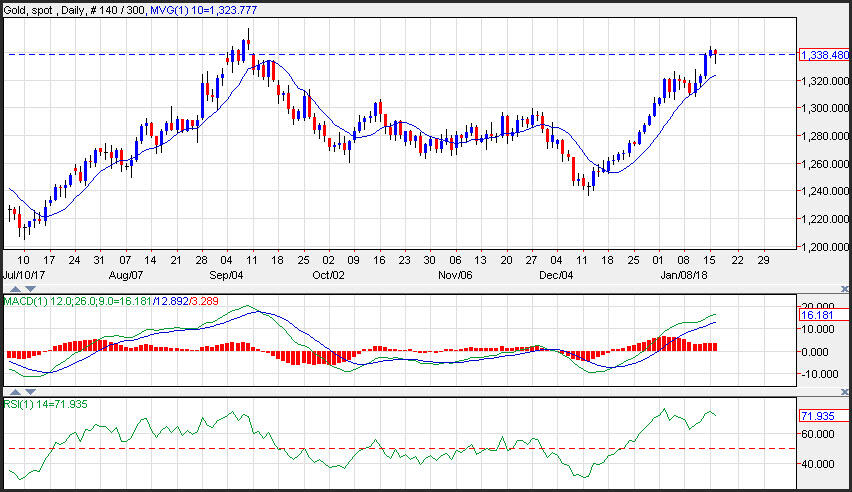Select the Sep/04 date axis label

coord(224,273)
